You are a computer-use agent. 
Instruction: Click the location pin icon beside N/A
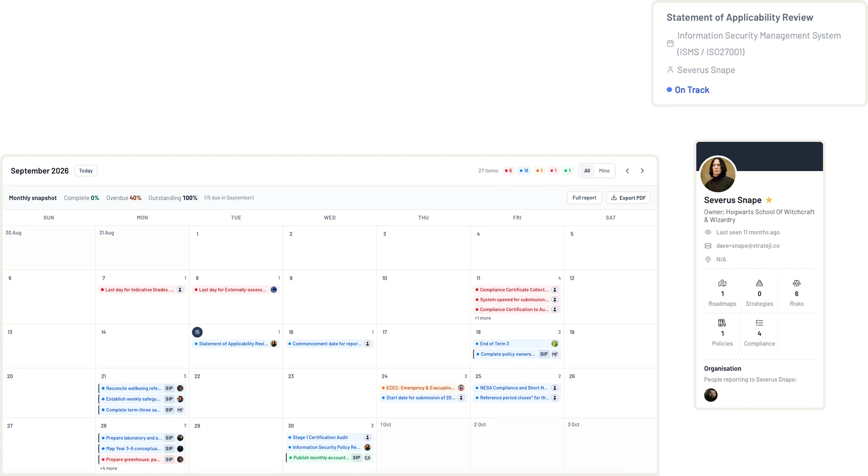[708, 259]
